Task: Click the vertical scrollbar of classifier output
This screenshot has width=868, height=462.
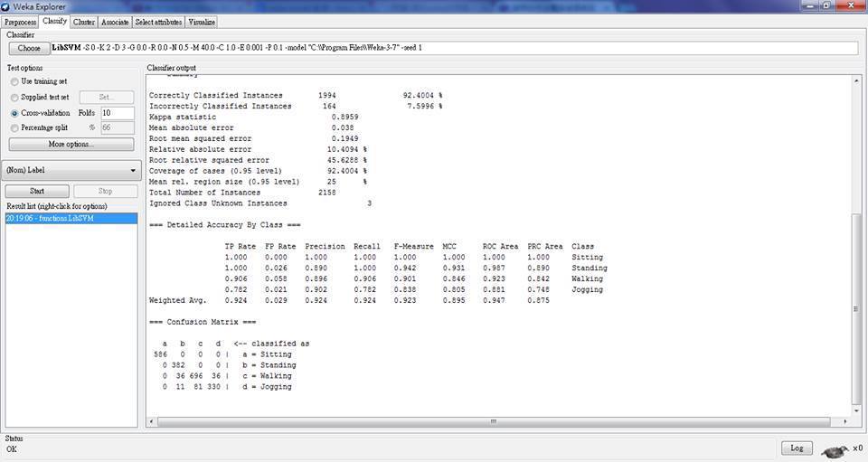Action: coord(856,310)
